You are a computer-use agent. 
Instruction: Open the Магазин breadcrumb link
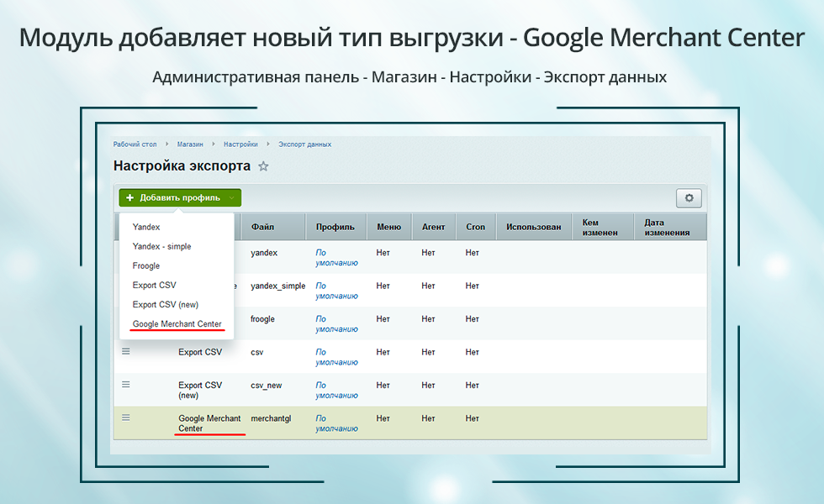(x=190, y=144)
